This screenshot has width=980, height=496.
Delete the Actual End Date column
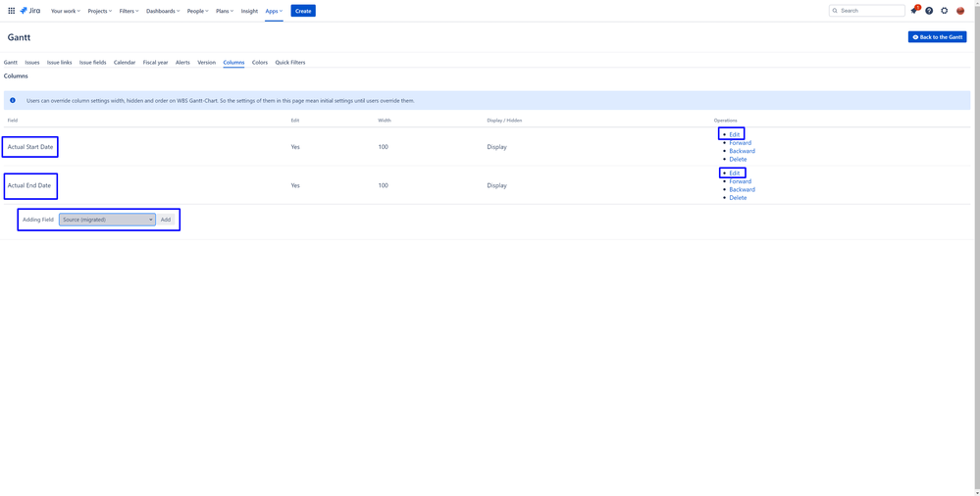tap(738, 198)
